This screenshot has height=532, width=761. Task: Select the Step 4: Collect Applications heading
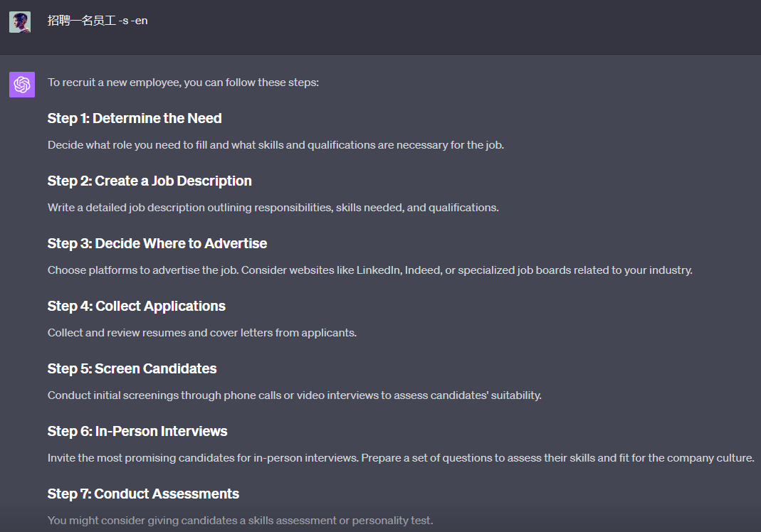[x=137, y=306]
